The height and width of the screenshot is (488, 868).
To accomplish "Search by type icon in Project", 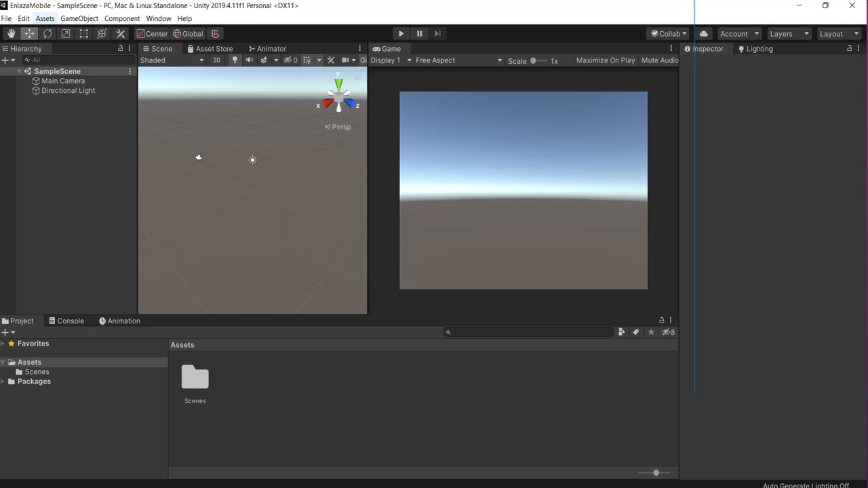I will 621,332.
